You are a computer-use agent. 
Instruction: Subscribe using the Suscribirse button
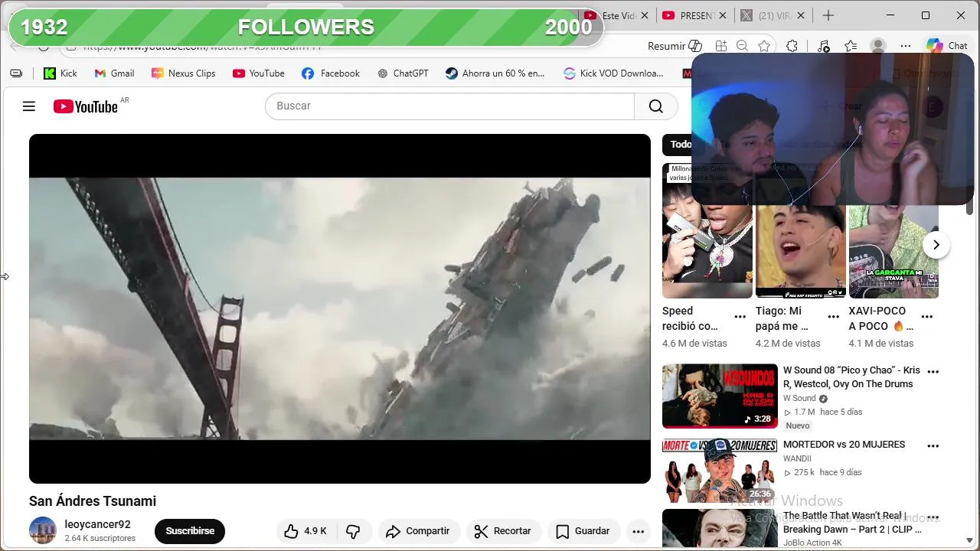coord(190,531)
